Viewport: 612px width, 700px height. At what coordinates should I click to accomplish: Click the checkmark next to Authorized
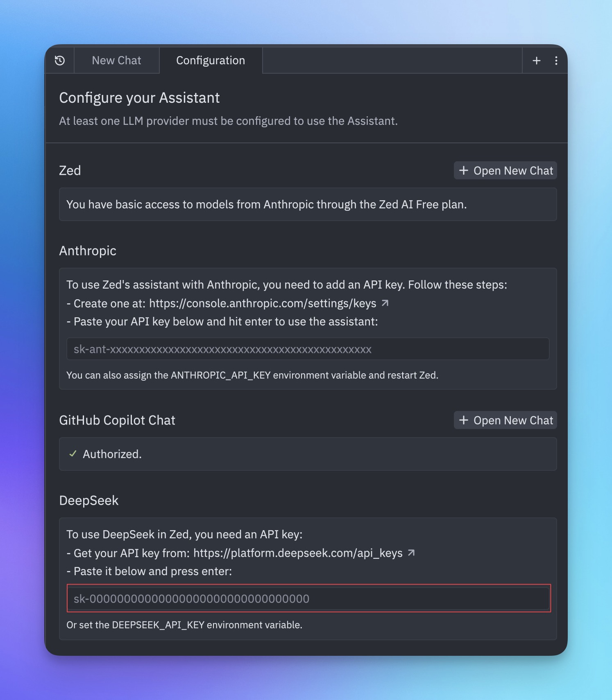(73, 454)
